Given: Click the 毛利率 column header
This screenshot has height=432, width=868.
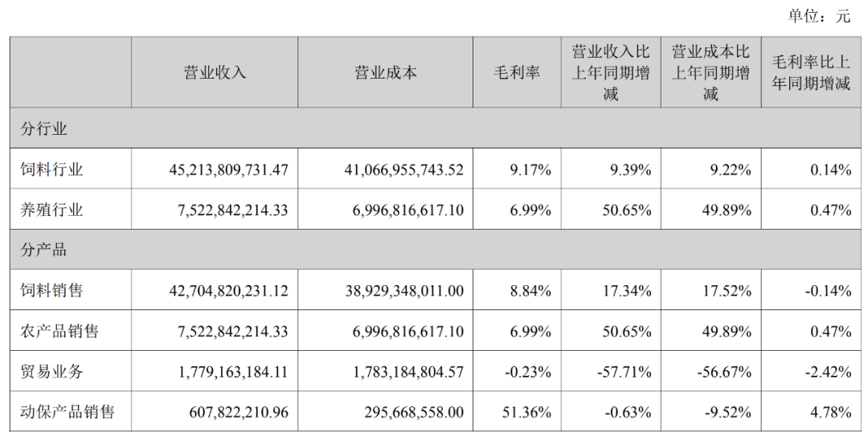Looking at the screenshot, I should click(x=517, y=72).
